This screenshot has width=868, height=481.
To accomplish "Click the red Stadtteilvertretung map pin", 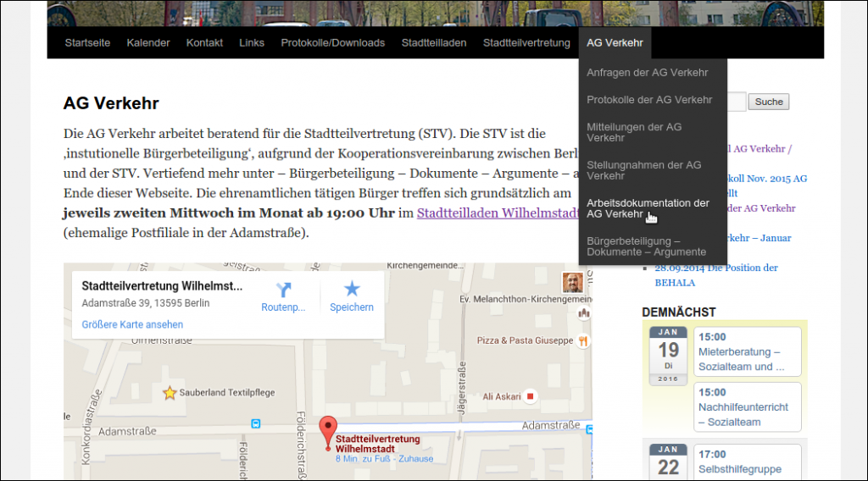I will [x=326, y=428].
